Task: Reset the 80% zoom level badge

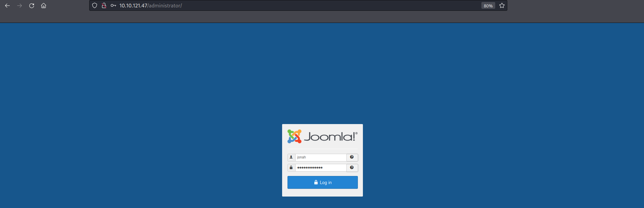Action: point(488,6)
